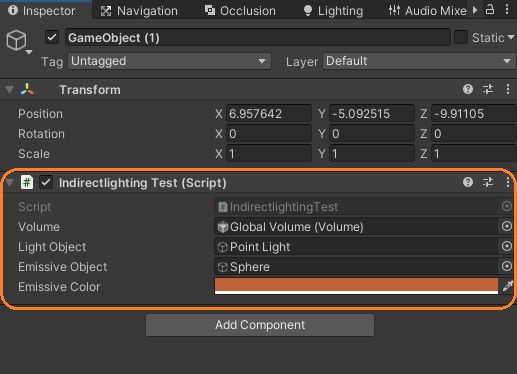Click the Scale X value field
Image resolution: width=517 pixels, height=374 pixels.
pos(269,154)
